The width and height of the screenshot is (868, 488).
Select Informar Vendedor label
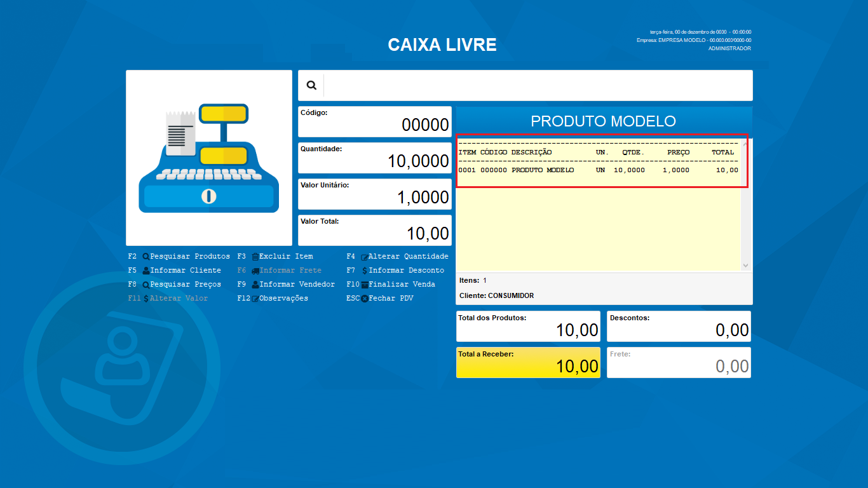297,285
